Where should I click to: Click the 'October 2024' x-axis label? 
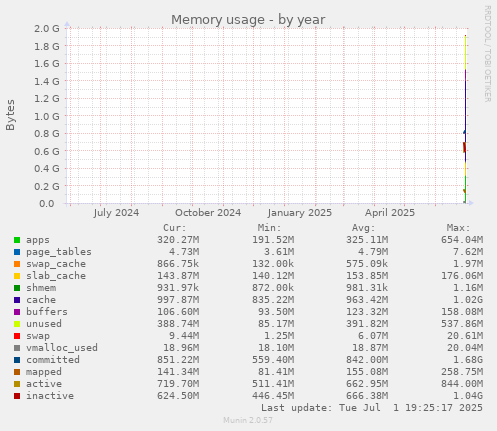point(208,213)
